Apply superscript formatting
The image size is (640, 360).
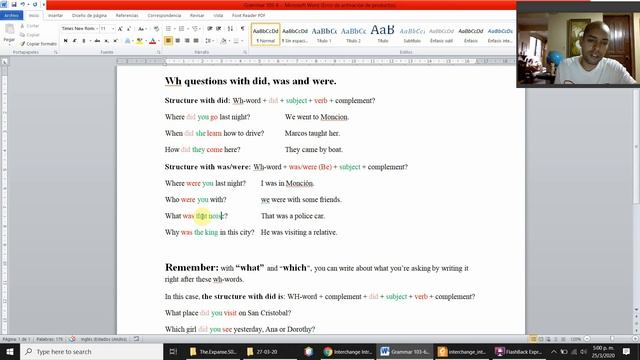116,41
